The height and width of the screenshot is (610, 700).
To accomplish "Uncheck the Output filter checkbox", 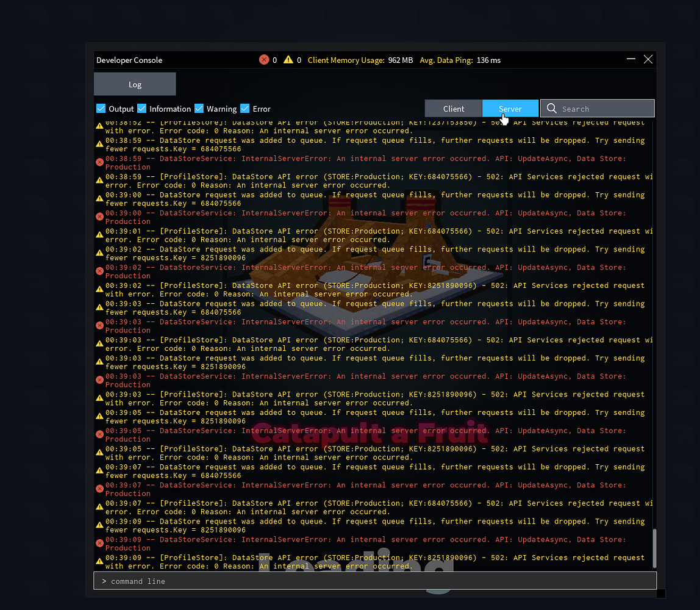I will point(101,109).
